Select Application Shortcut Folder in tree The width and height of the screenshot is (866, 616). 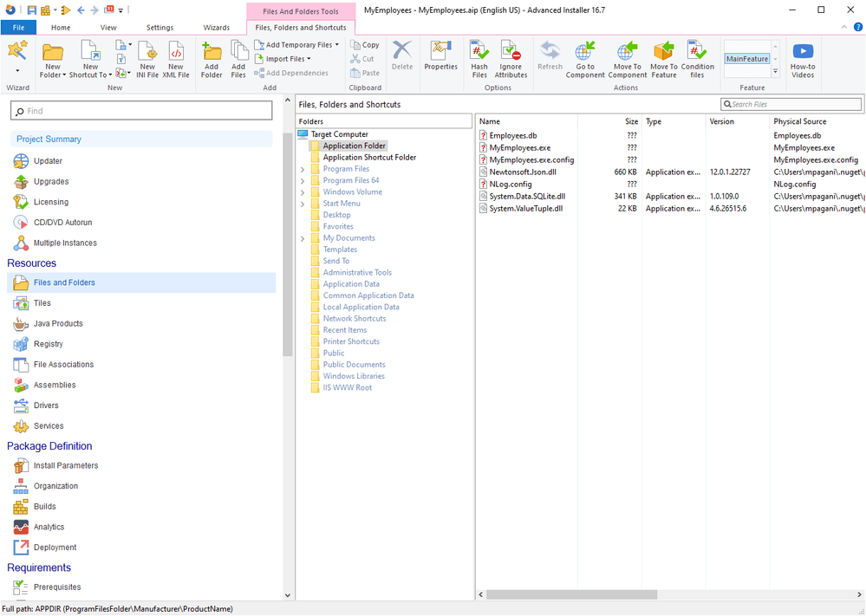(x=369, y=158)
